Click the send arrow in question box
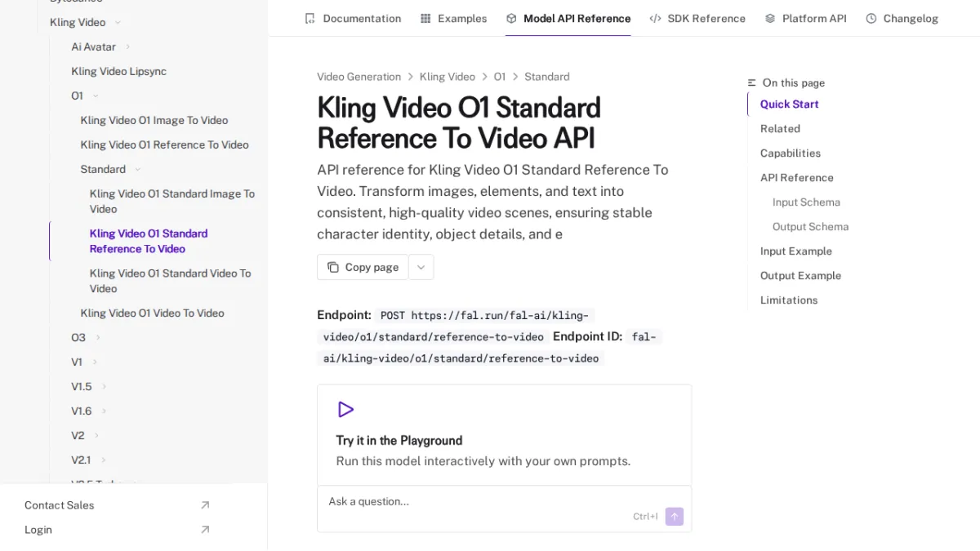 pos(674,516)
